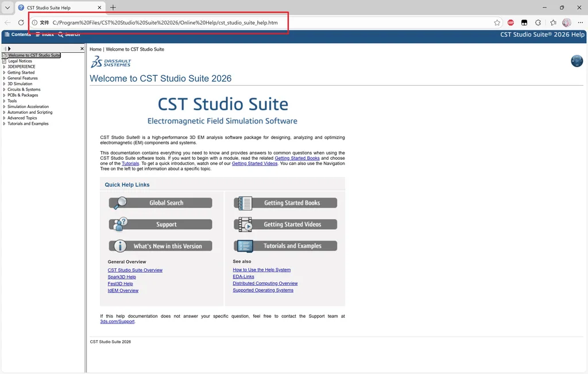Screen dimensions: 588x374
Task: Bookmark page with the star icon
Action: pyautogui.click(x=497, y=22)
